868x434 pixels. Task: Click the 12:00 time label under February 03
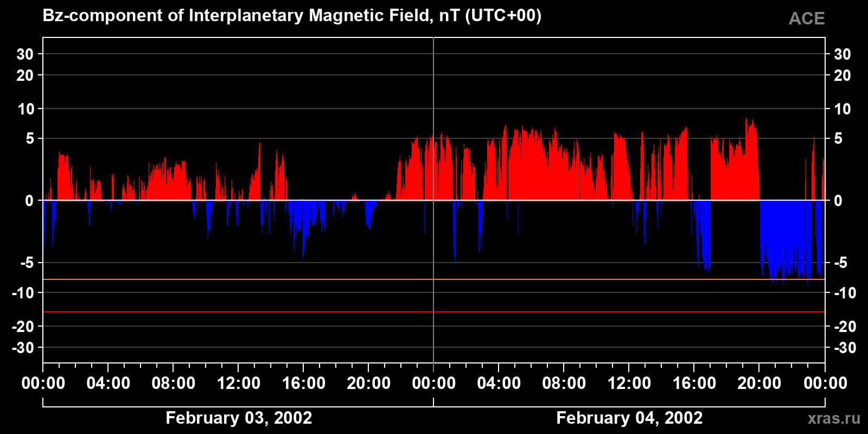[239, 384]
